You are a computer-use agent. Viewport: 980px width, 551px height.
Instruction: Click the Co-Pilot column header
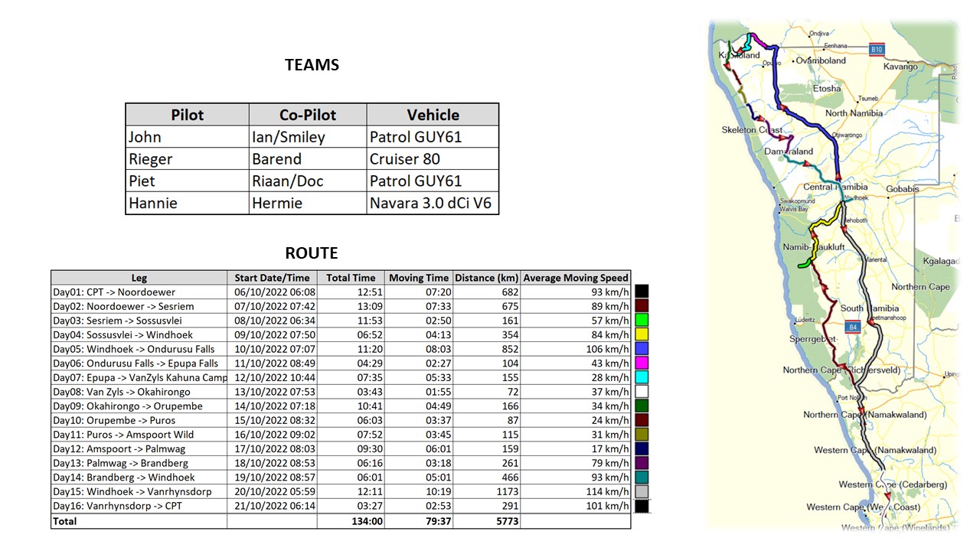(308, 115)
